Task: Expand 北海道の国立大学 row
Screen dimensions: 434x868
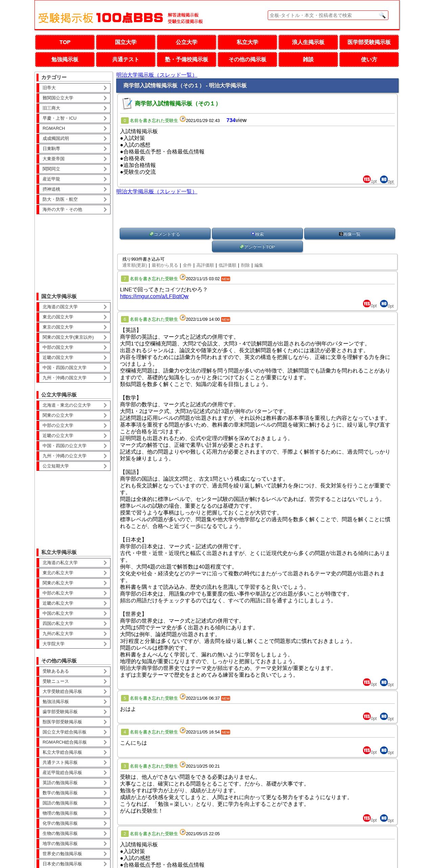Action: 74,307
